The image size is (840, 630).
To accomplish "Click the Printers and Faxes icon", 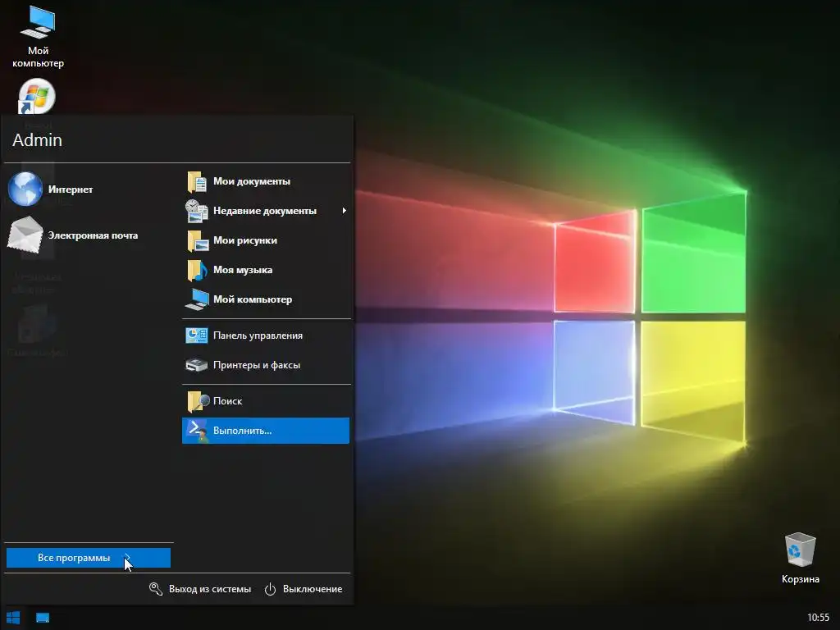I will [197, 365].
